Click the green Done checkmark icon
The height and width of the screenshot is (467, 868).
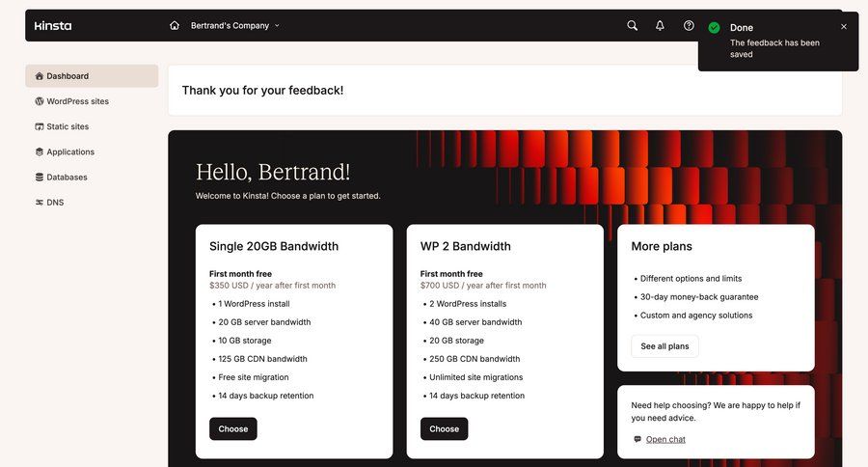tap(715, 28)
